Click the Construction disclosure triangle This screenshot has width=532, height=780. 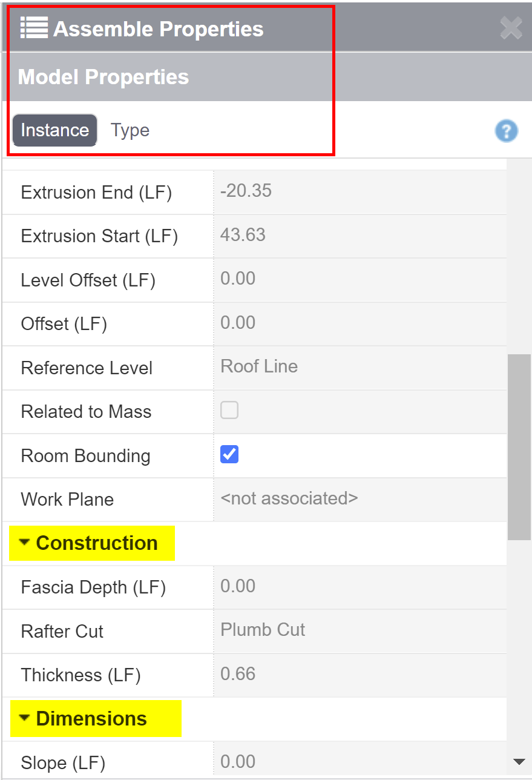point(24,542)
